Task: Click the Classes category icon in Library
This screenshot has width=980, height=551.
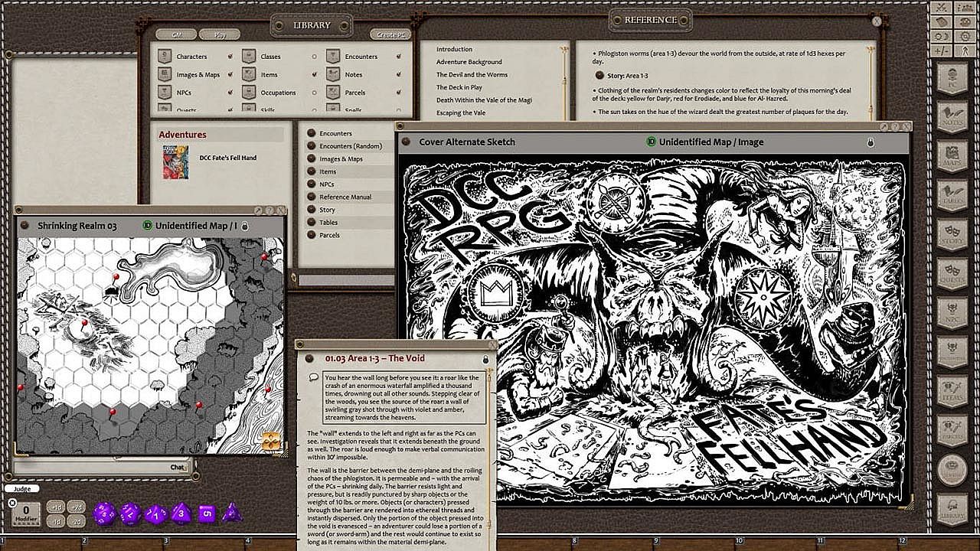Action: pos(249,56)
